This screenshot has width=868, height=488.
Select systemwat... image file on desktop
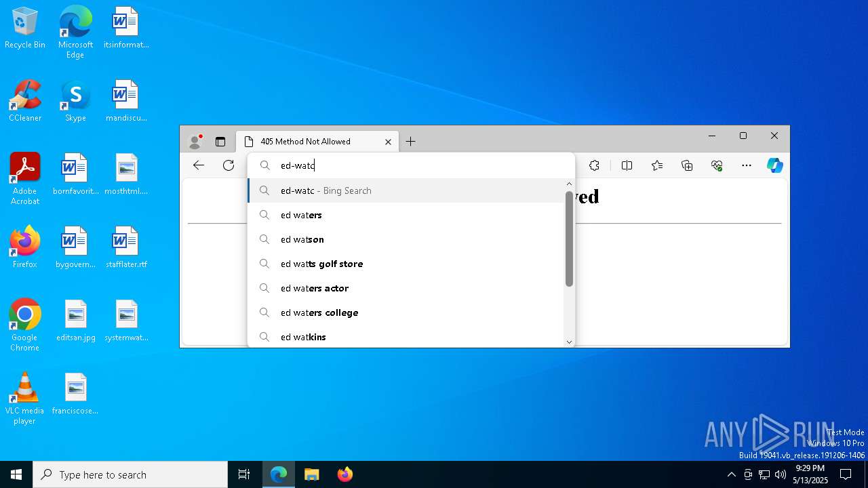[126, 321]
